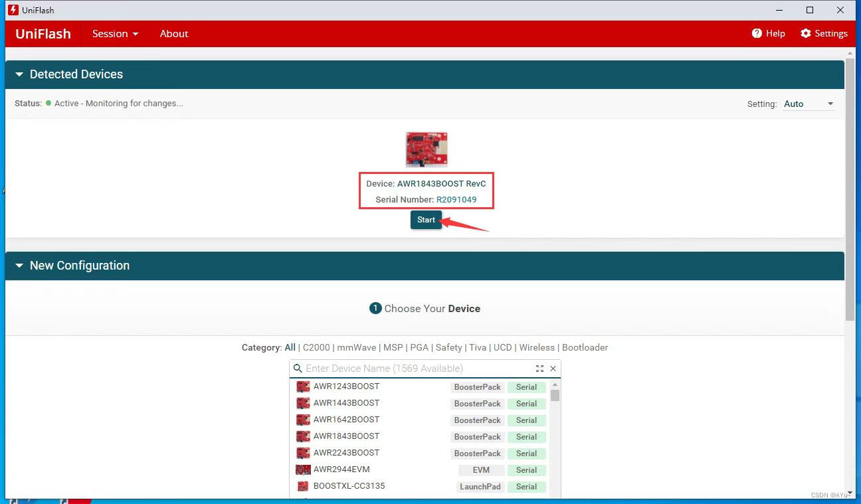Open the Help icon link

[757, 33]
